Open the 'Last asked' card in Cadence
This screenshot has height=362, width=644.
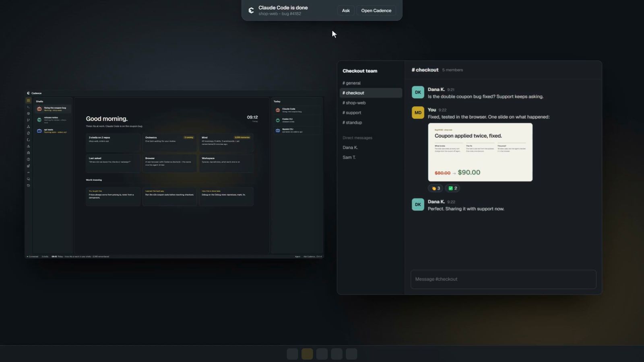[x=113, y=163]
